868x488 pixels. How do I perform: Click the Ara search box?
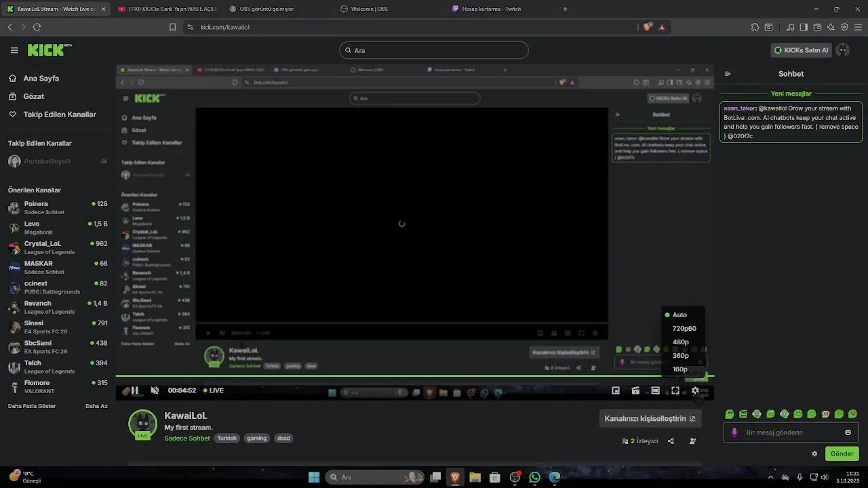pyautogui.click(x=433, y=50)
